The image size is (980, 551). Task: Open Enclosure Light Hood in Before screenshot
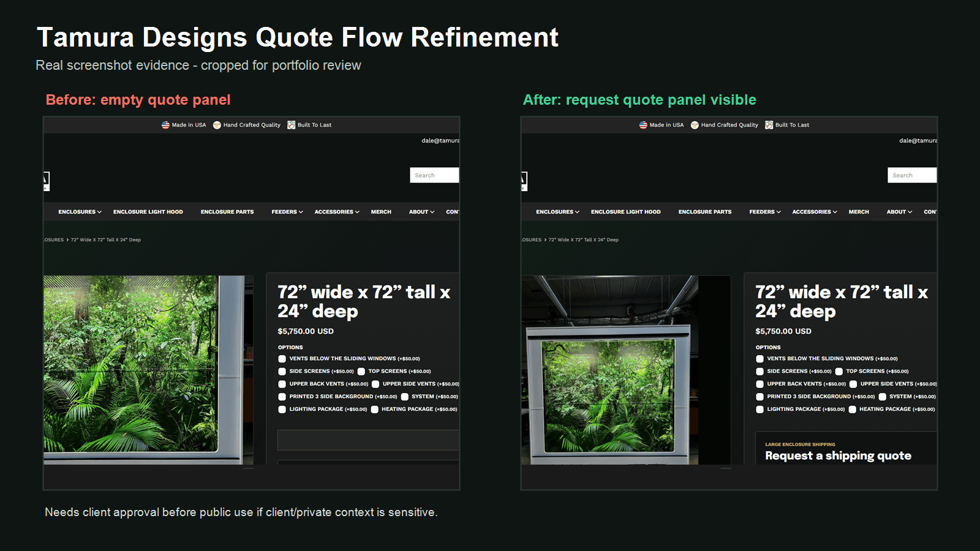148,212
